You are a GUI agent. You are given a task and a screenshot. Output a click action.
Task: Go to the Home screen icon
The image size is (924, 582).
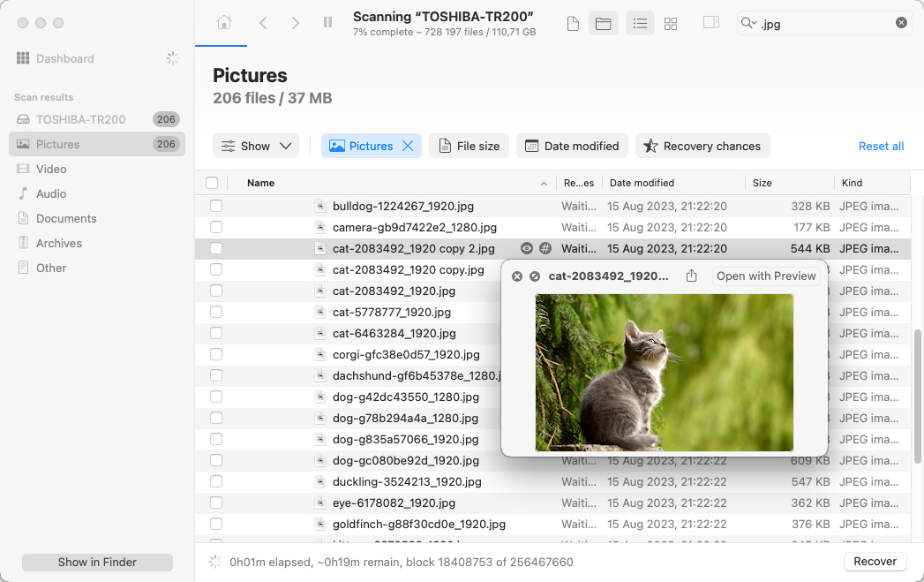tap(224, 23)
